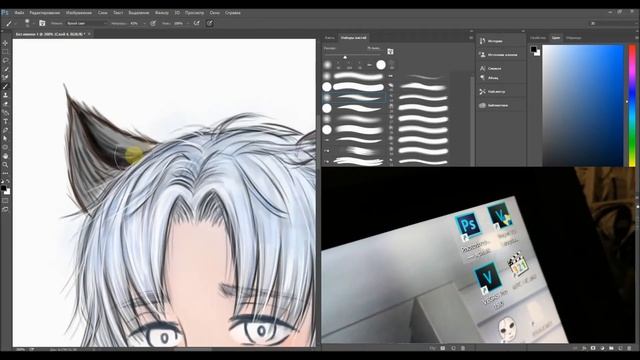Select the Lasso tool
The width and height of the screenshot is (640, 360).
[x=5, y=60]
